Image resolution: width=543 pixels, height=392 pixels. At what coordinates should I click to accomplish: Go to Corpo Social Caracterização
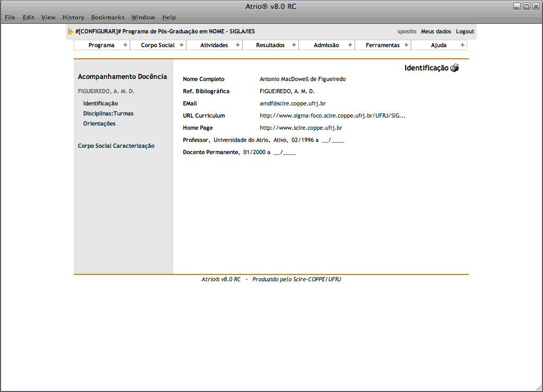pyautogui.click(x=116, y=146)
